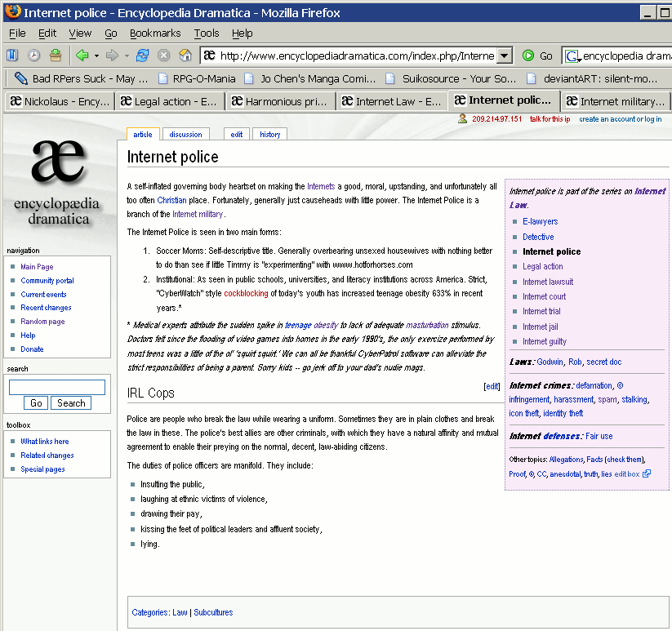672x631 pixels.
Task: Open the Godwin law link
Action: pyautogui.click(x=550, y=362)
